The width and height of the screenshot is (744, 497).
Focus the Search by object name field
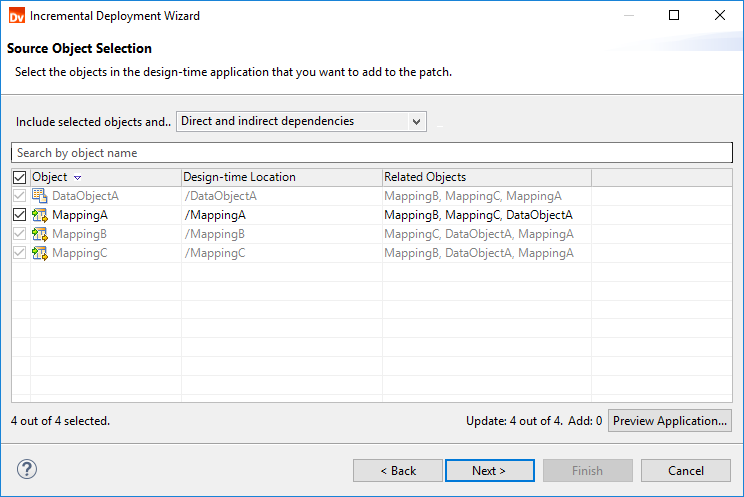click(x=372, y=153)
